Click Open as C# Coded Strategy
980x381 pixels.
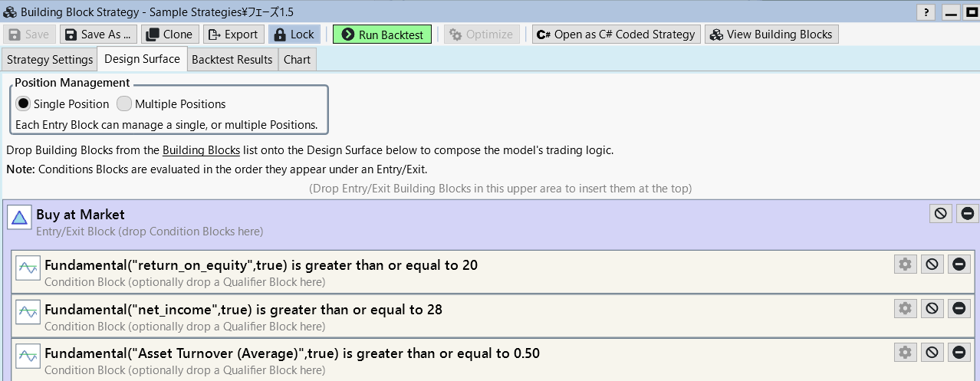pyautogui.click(x=616, y=34)
